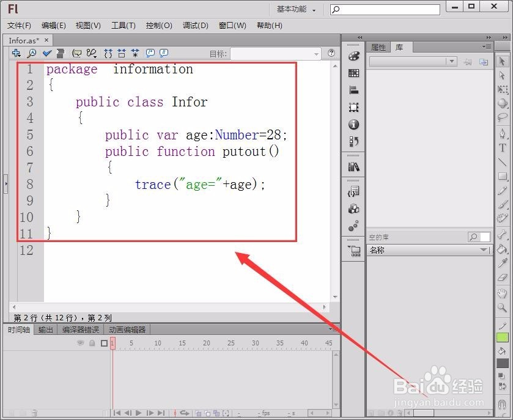Click the Expand all icon
Image resolution: width=513 pixels, height=420 pixels.
coord(135,53)
